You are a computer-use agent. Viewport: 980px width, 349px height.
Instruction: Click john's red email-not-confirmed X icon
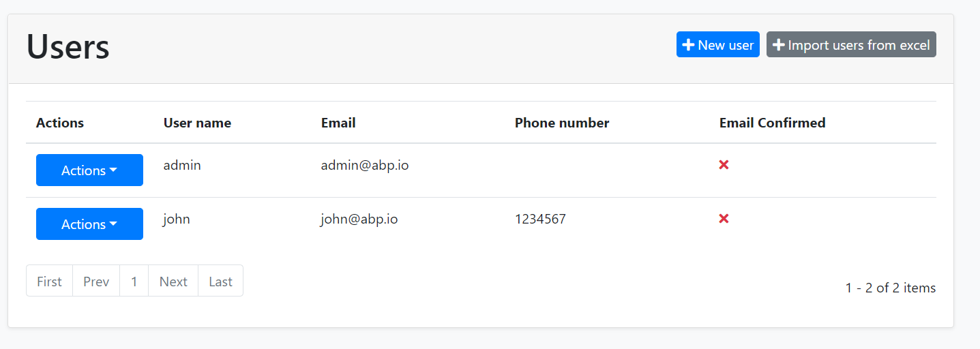click(x=724, y=219)
